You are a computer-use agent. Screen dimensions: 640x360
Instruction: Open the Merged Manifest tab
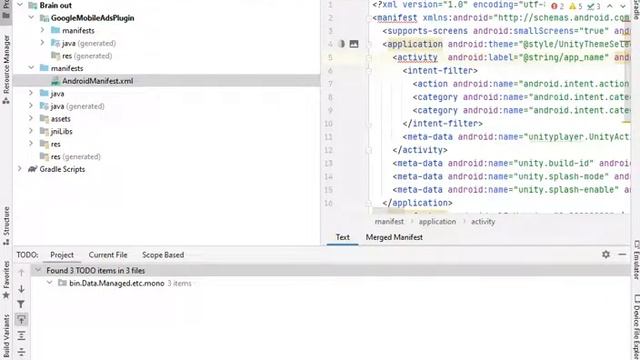394,237
